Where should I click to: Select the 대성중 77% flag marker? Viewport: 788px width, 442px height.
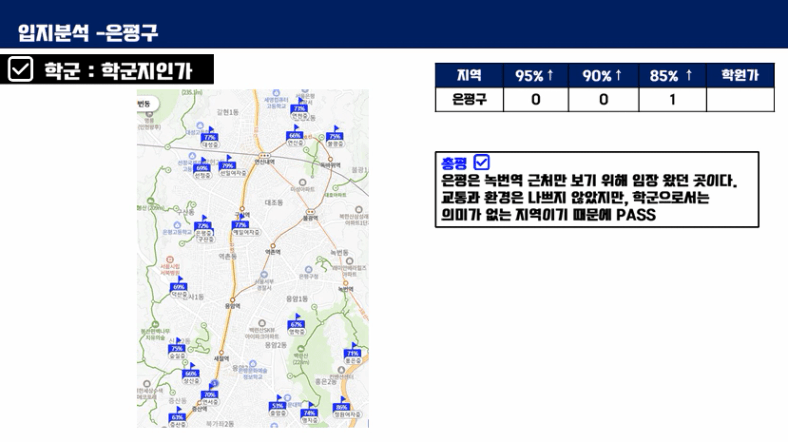point(210,138)
